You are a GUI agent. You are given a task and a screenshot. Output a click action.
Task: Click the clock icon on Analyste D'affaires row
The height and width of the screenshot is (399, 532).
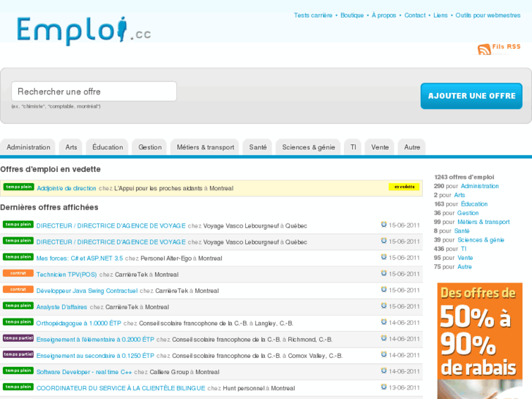(x=383, y=306)
